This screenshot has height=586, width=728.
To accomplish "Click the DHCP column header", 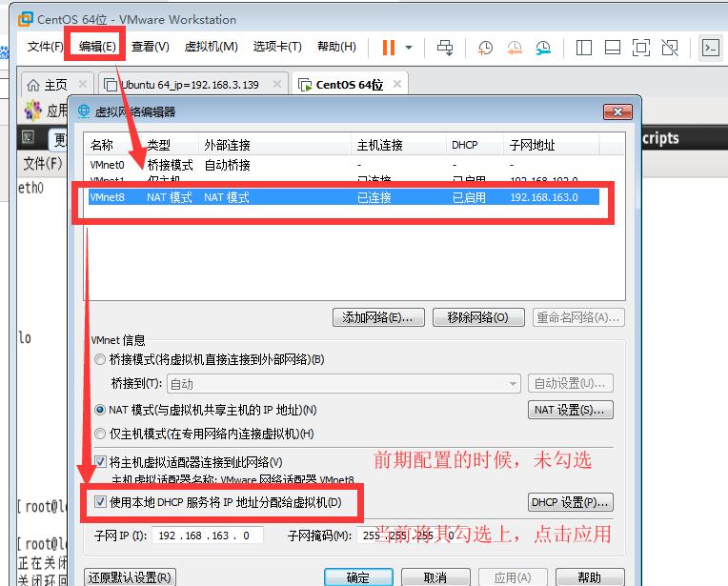I will pyautogui.click(x=475, y=145).
